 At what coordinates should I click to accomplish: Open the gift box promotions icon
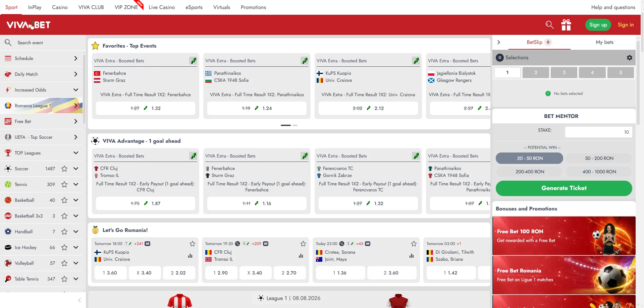point(566,25)
